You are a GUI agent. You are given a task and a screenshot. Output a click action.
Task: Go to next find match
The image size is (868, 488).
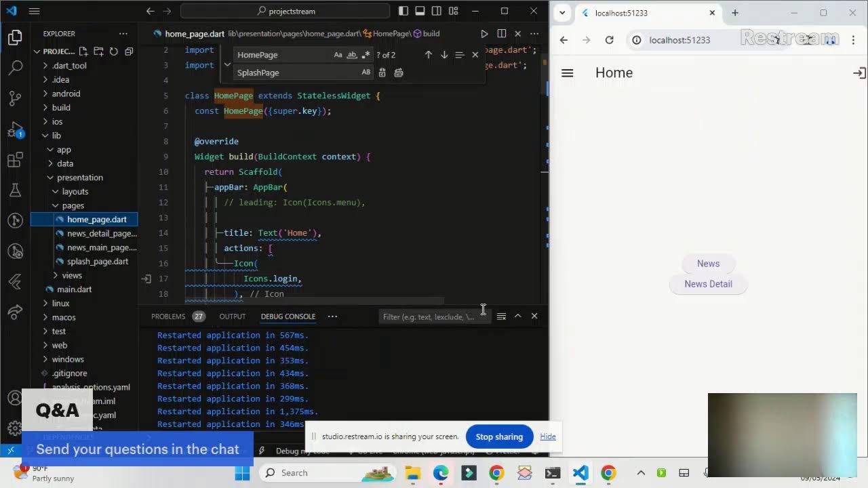point(444,55)
